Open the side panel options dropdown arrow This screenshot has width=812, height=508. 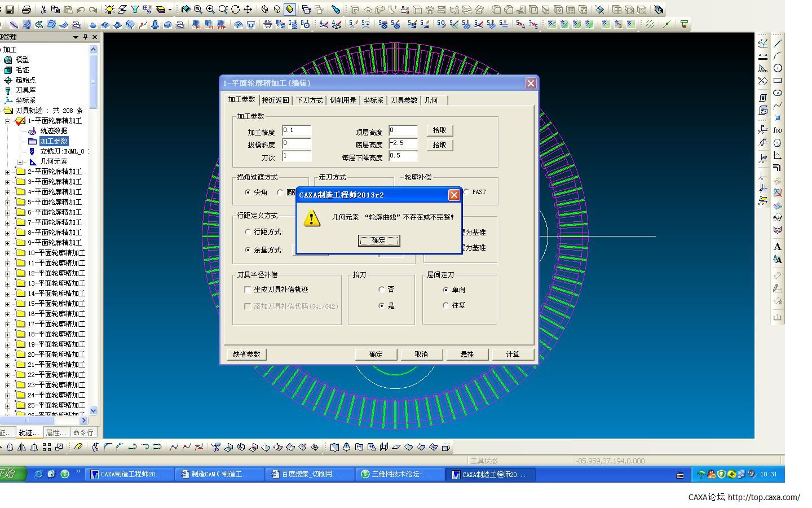pyautogui.click(x=76, y=37)
